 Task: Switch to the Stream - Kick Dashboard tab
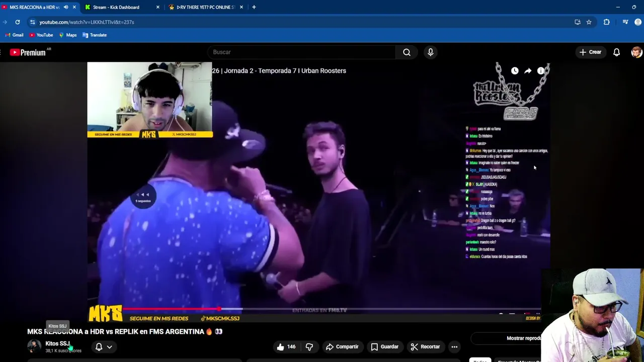tap(116, 7)
